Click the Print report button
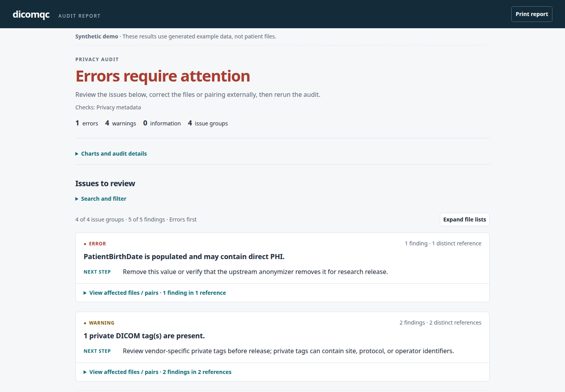 point(532,14)
